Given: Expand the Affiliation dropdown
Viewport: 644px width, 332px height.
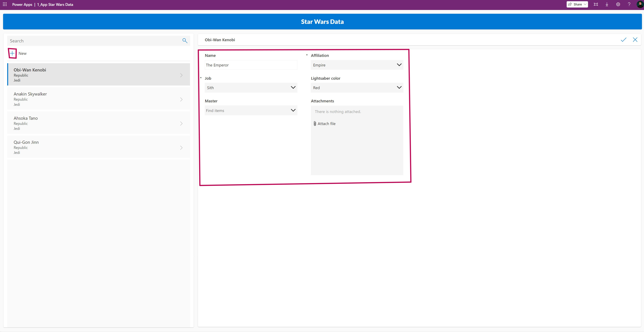Looking at the screenshot, I should 357,65.
